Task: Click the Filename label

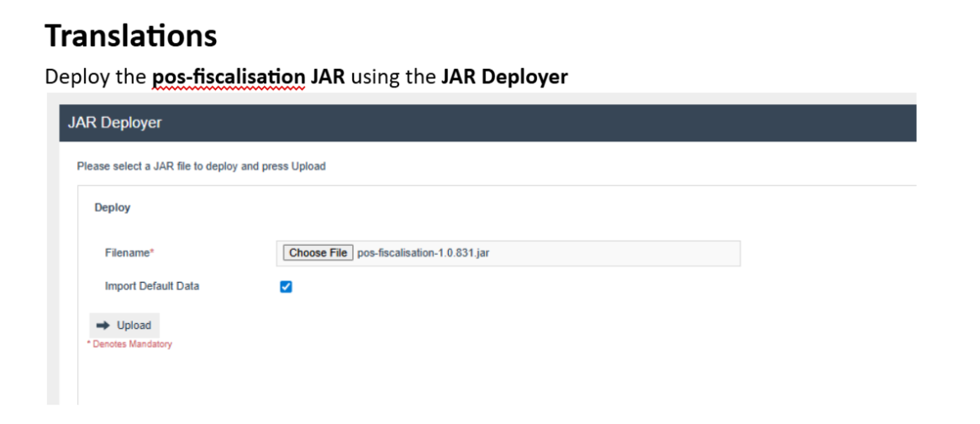Action: [129, 253]
